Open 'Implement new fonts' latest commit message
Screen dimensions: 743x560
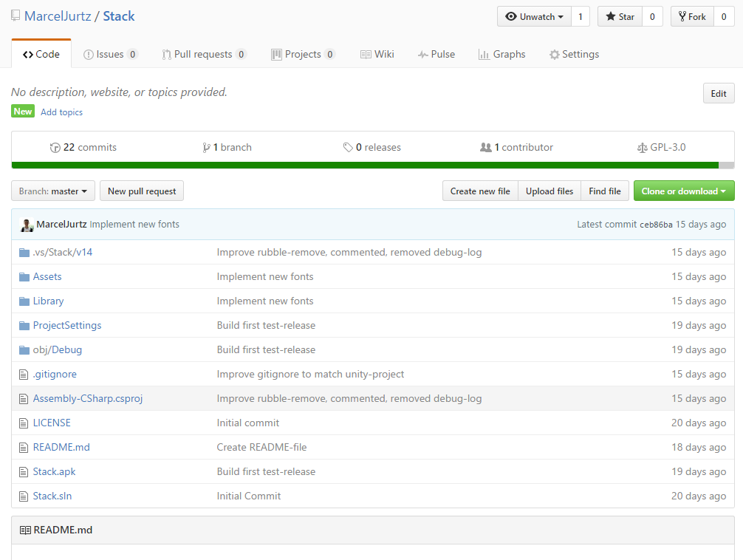tap(134, 225)
